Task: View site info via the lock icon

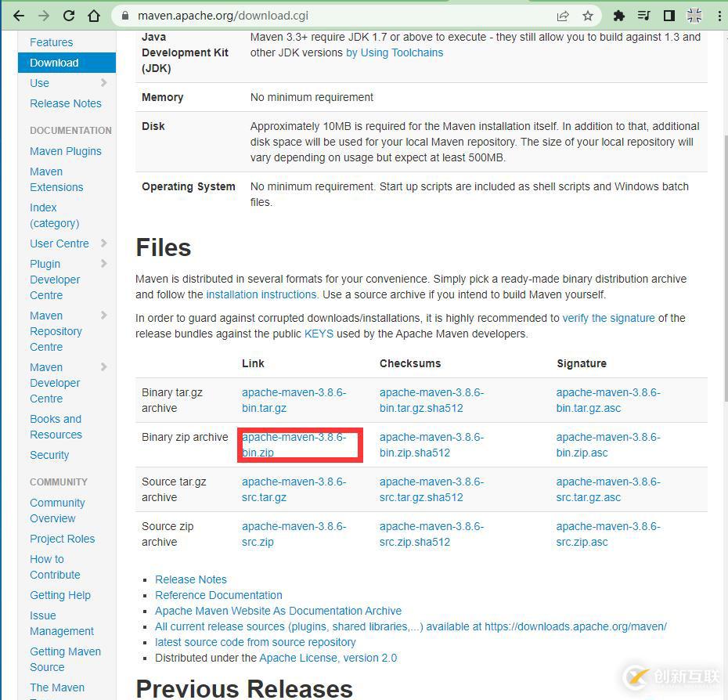Action: (x=125, y=16)
